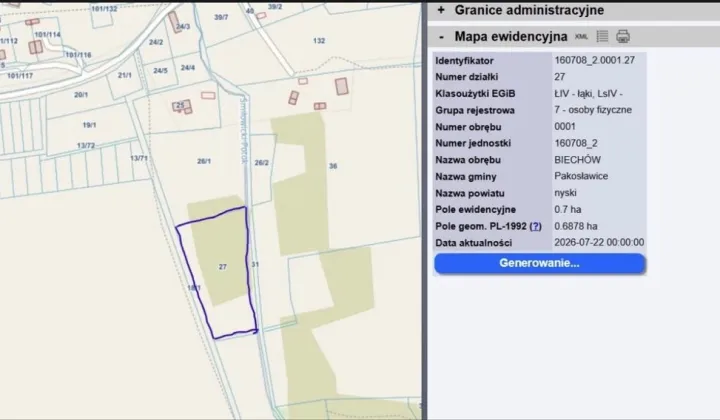Expand the Granice administracyjne section
Image resolution: width=720 pixels, height=420 pixels.
[x=441, y=10]
